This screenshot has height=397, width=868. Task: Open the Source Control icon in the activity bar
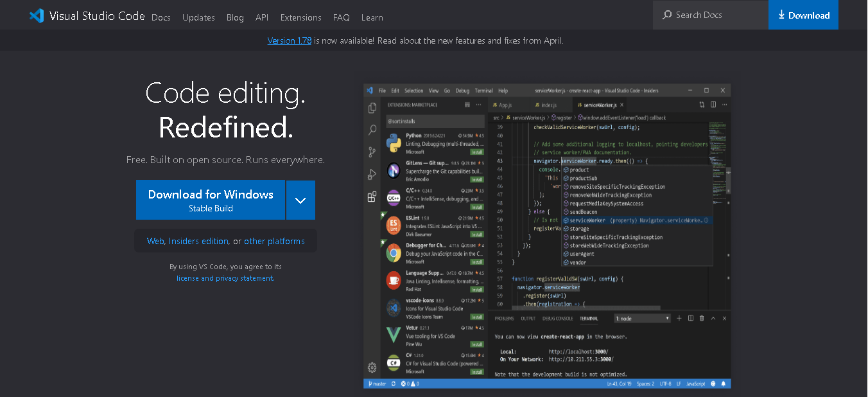pyautogui.click(x=372, y=152)
